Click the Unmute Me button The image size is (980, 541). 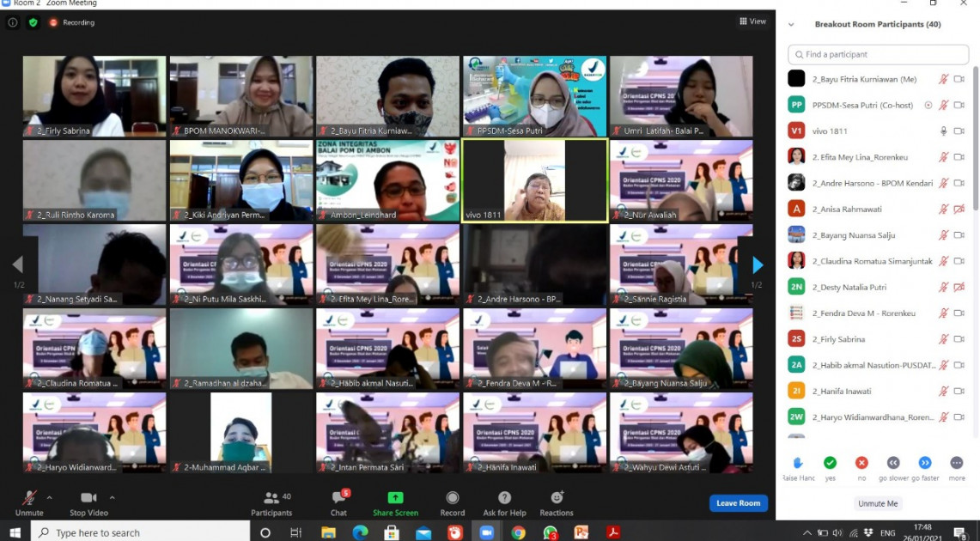coord(878,503)
